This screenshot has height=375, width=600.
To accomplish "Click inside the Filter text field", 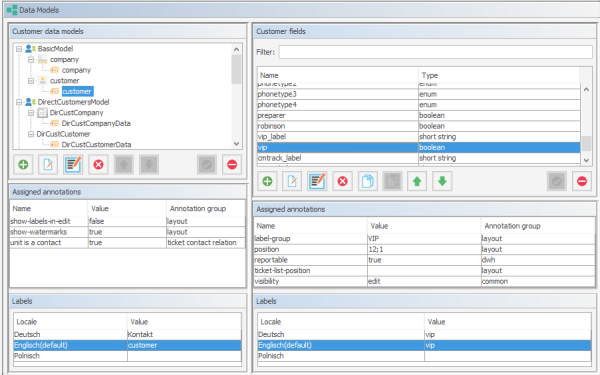I will click(435, 52).
